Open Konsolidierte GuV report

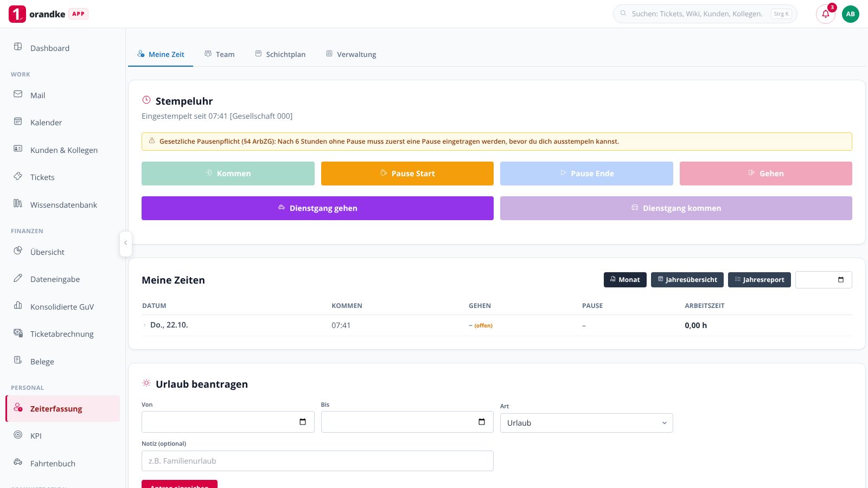pos(62,306)
